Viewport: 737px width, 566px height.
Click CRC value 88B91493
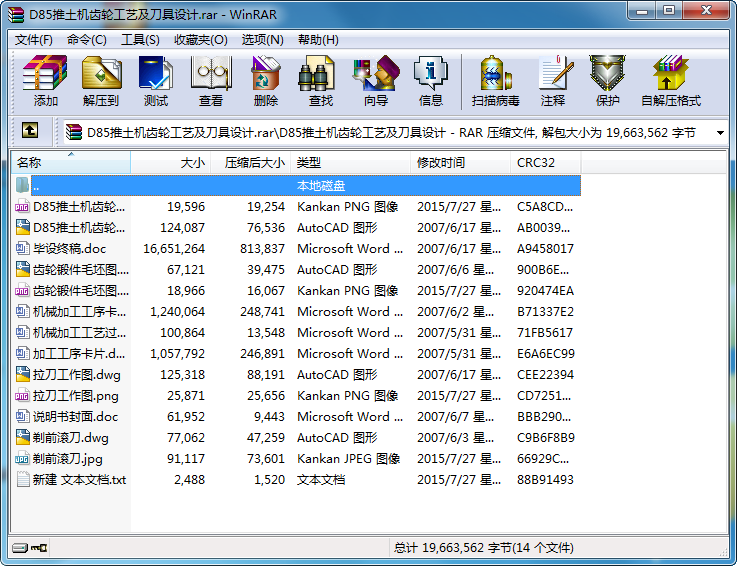click(x=545, y=480)
